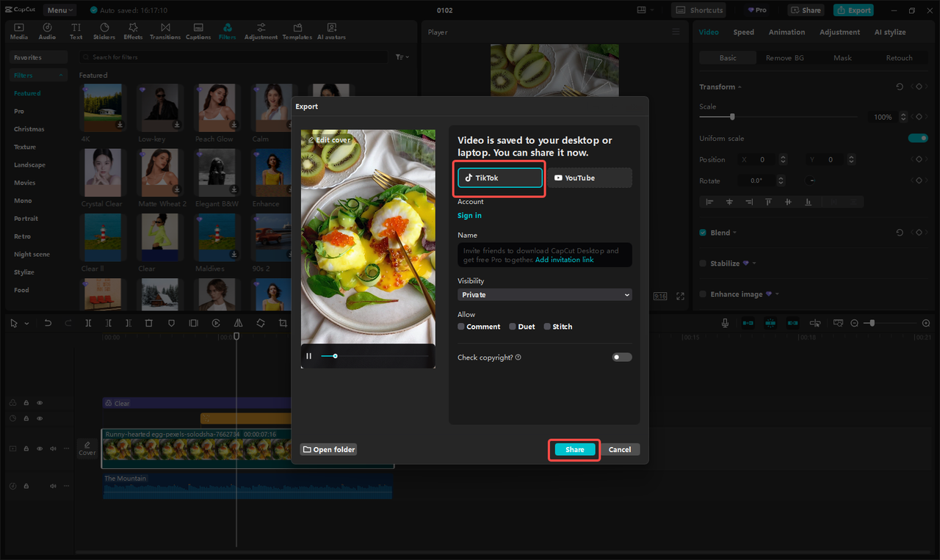Open the Stickers panel
This screenshot has width=940, height=560.
pyautogui.click(x=104, y=30)
